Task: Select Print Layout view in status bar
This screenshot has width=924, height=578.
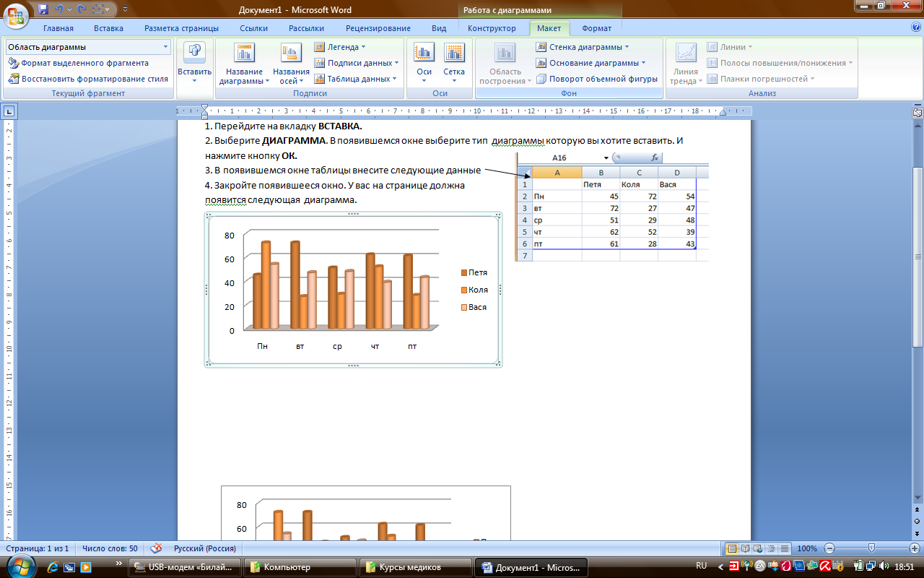Action: (732, 548)
